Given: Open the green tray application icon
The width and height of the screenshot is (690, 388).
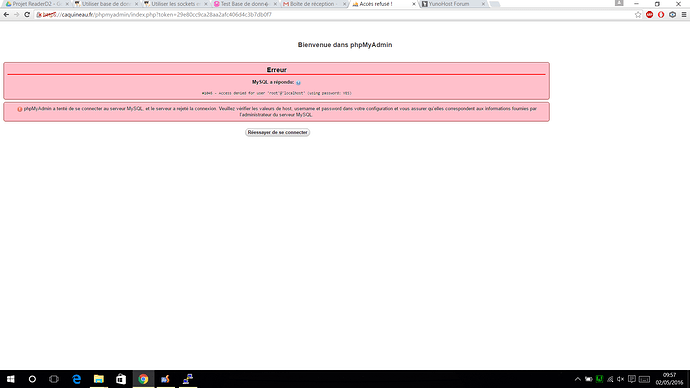Looking at the screenshot, I should [x=599, y=379].
